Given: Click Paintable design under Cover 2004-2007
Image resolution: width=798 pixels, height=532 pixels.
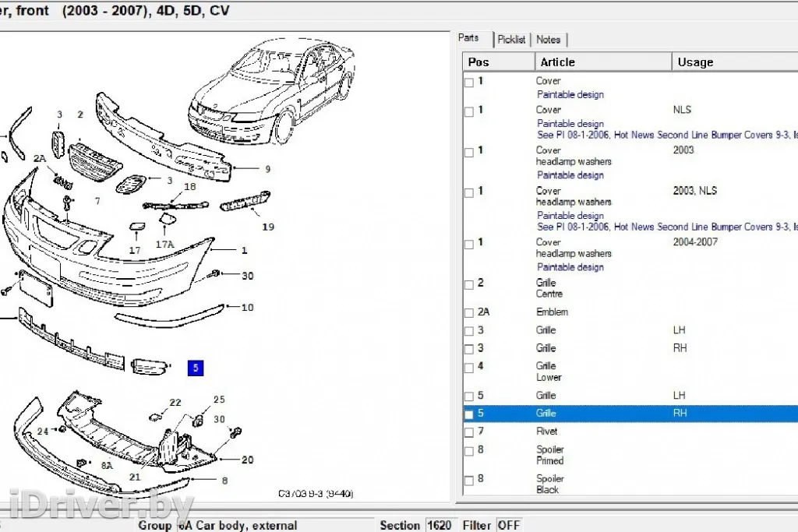Looking at the screenshot, I should click(570, 267).
